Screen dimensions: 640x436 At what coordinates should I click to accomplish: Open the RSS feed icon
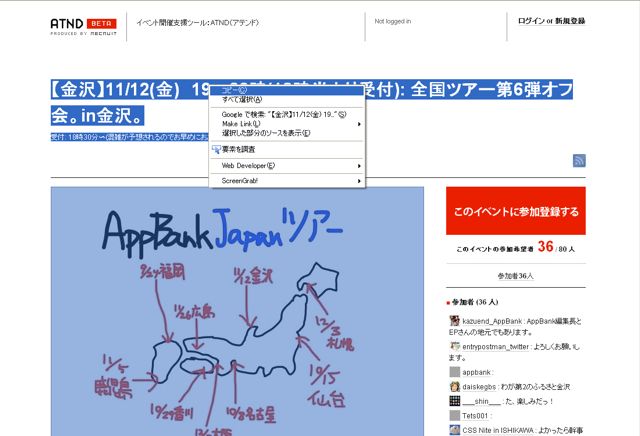[579, 160]
